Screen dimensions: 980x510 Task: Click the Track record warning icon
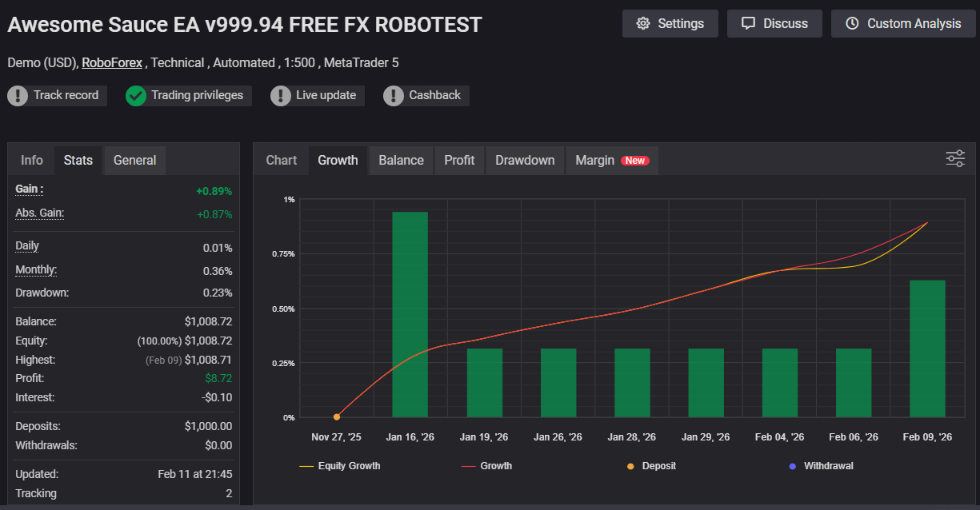coord(18,96)
